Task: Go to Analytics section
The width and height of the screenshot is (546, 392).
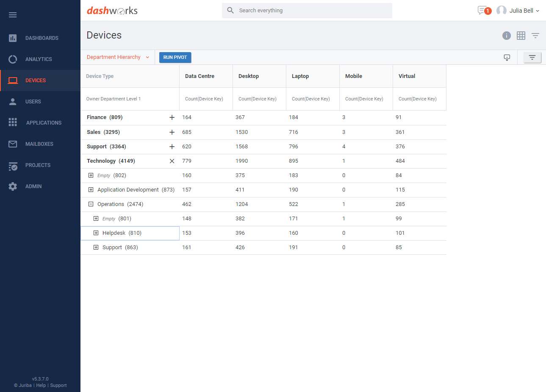Action: pyautogui.click(x=39, y=59)
